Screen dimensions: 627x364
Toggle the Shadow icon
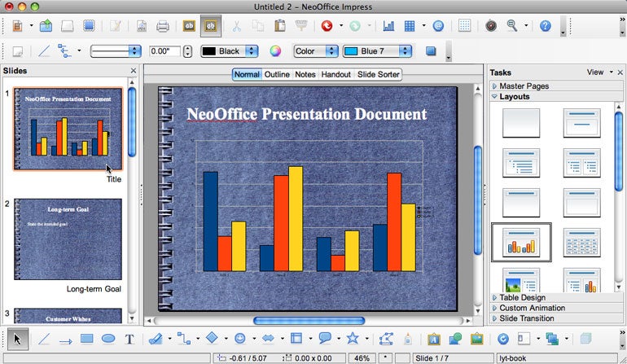(x=431, y=51)
